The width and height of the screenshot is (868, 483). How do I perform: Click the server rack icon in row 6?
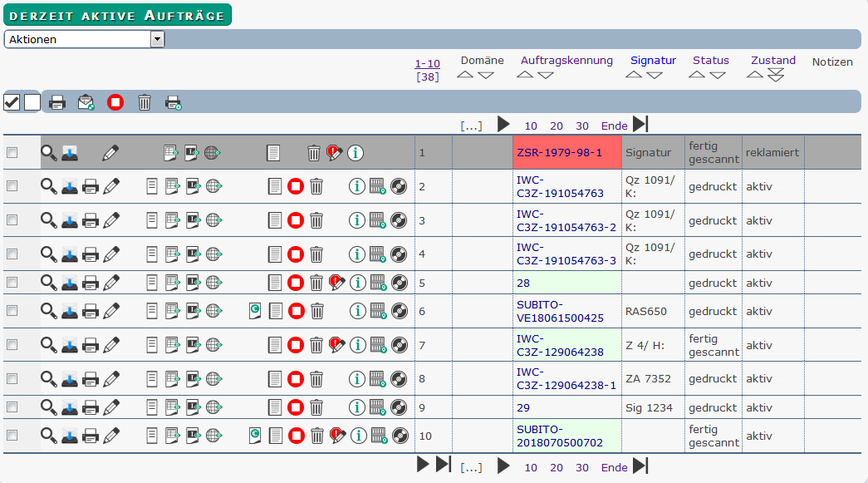[378, 311]
